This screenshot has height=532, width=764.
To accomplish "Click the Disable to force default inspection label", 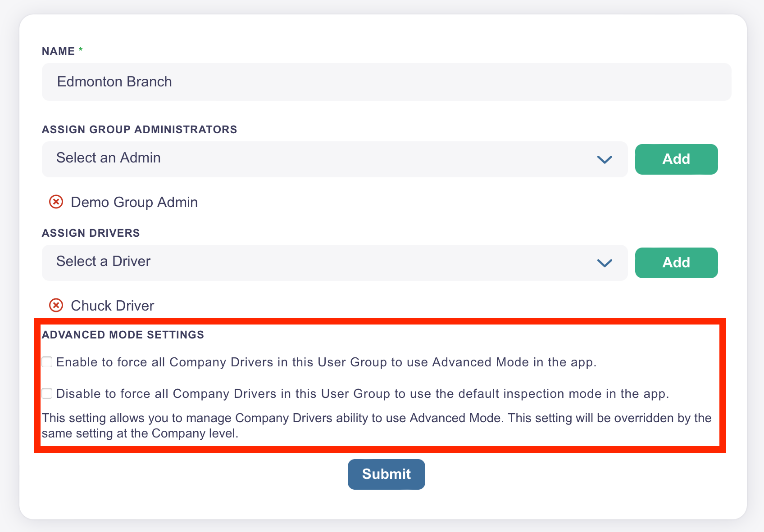I will coord(363,394).
